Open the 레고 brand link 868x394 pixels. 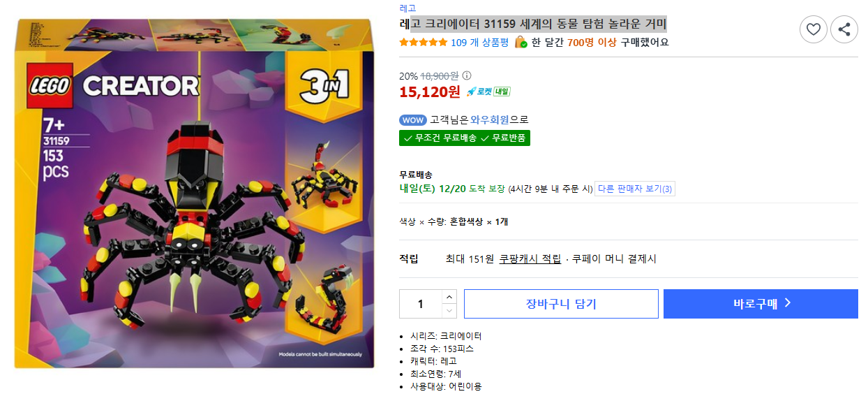tap(407, 8)
